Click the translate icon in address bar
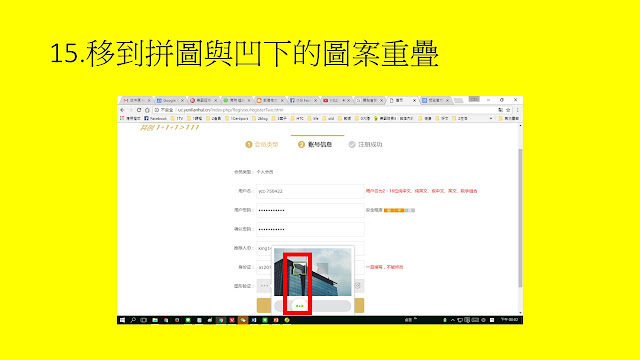The image size is (640, 360). click(500, 110)
